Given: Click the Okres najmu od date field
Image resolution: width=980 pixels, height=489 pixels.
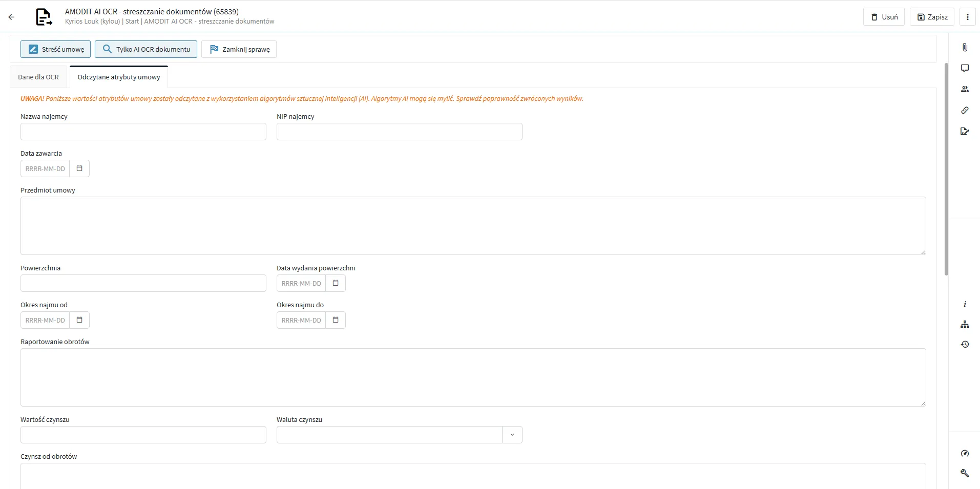Looking at the screenshot, I should (x=45, y=320).
